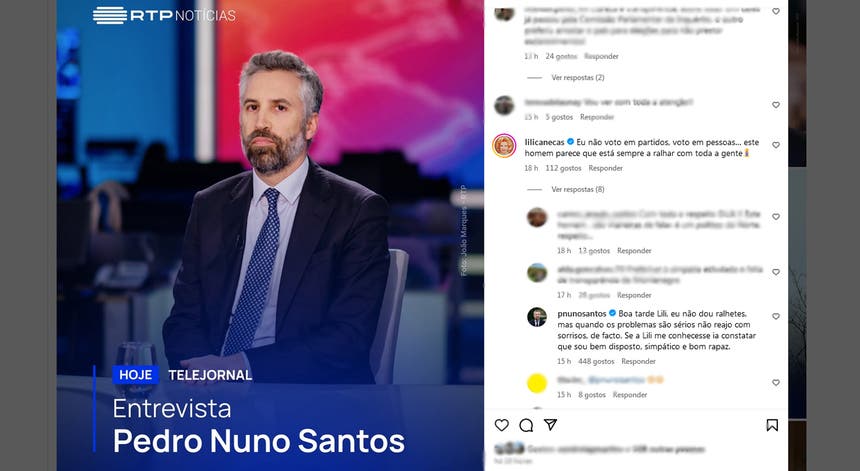860x471 pixels.
Task: Click the Pedro Nuno Santos interview image
Action: [270, 235]
